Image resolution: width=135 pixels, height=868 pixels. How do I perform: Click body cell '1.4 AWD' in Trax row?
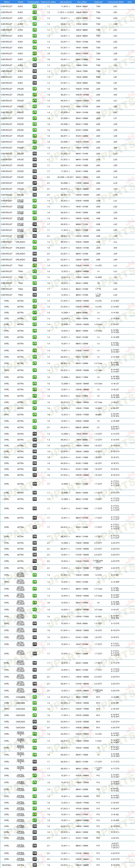click(98, 277)
